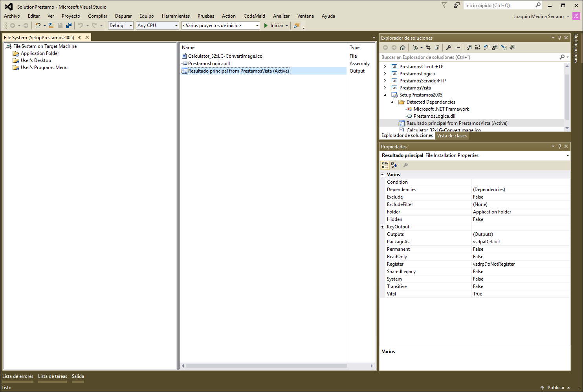Expand the PrestamosVista project node

(385, 88)
